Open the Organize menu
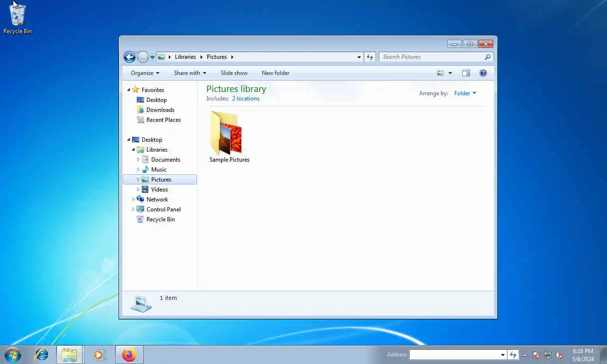Viewport: 607px width, 364px height. coord(145,73)
